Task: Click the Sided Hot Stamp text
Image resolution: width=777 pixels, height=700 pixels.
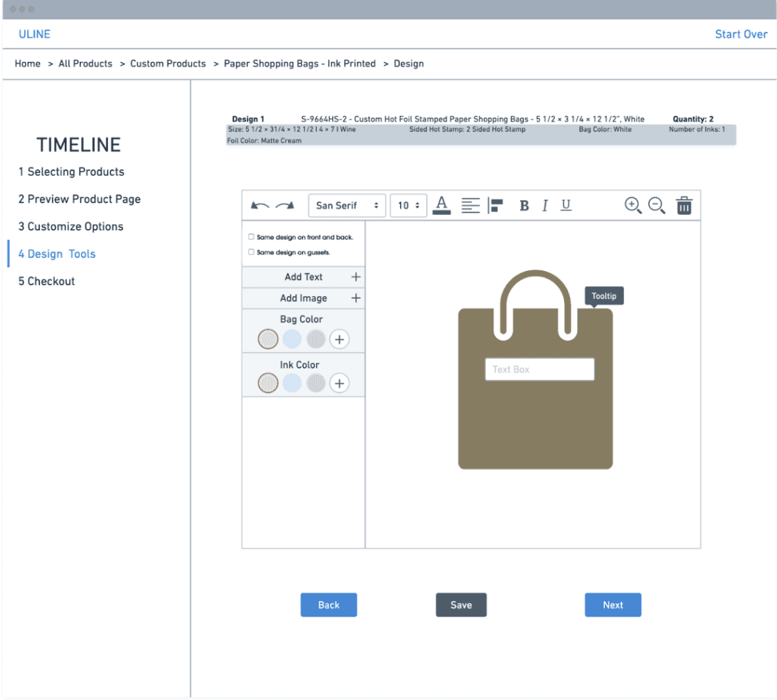Action: coord(468,129)
